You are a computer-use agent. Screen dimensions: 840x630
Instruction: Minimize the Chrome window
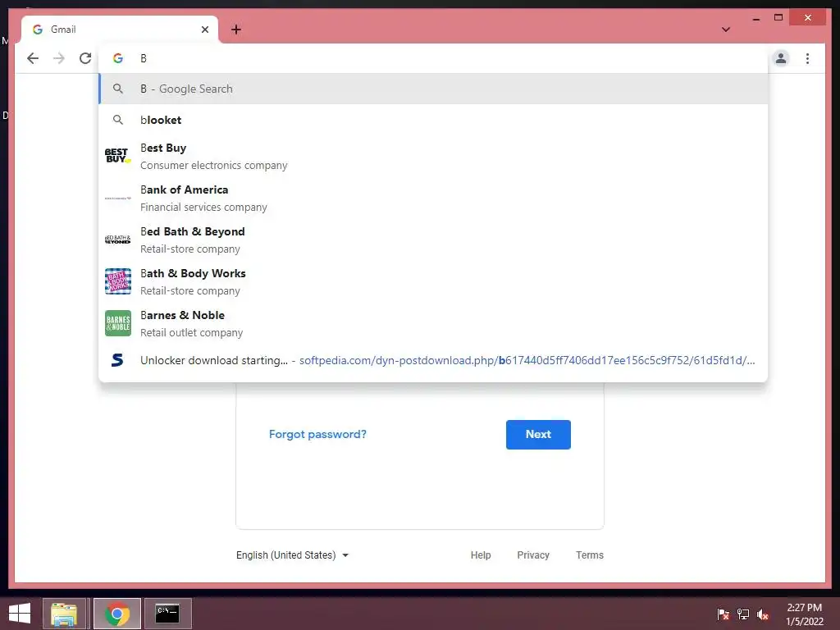[x=756, y=18]
